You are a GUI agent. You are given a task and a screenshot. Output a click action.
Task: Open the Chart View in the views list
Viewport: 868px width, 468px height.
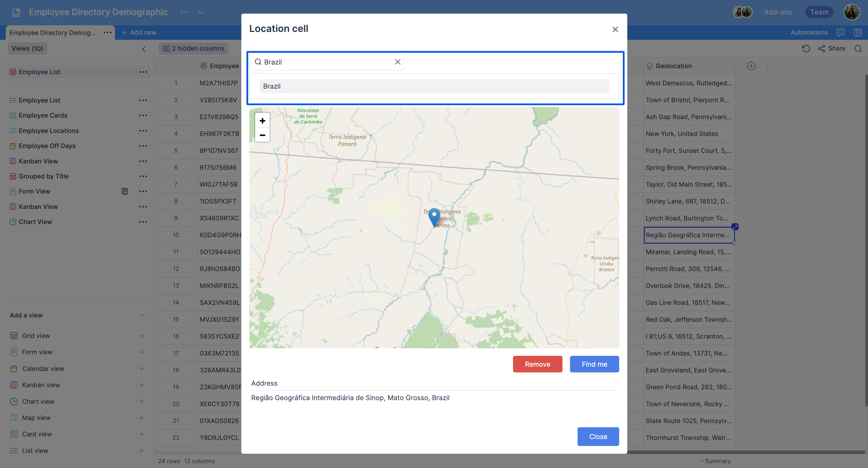[x=35, y=221]
